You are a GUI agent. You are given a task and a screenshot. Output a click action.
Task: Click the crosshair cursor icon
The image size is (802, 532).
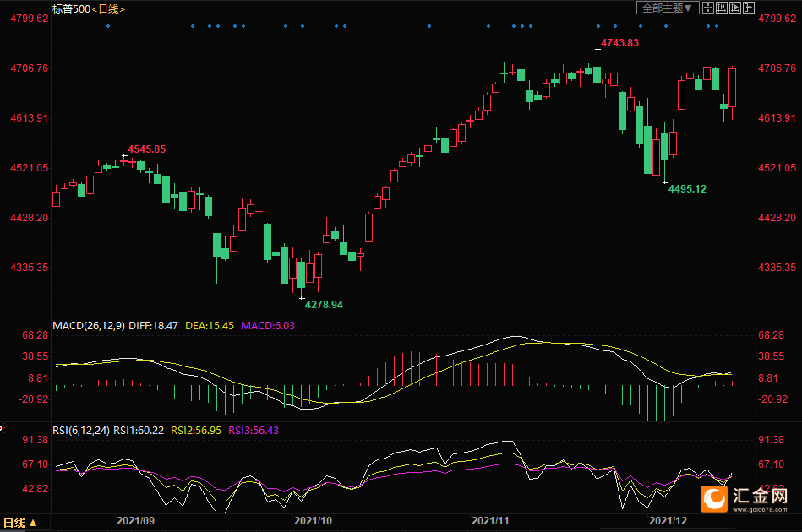(708, 8)
